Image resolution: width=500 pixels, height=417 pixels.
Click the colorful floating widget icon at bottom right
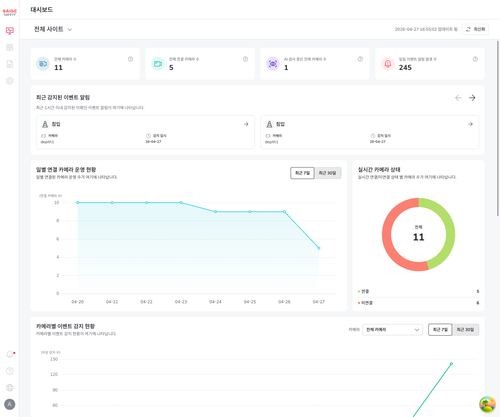tap(487, 404)
